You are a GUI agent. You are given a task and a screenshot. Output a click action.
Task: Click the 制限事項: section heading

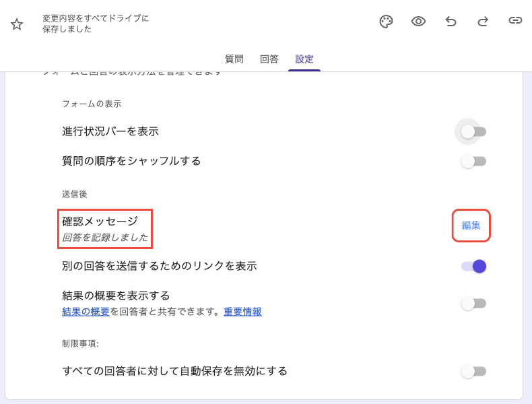coord(80,343)
